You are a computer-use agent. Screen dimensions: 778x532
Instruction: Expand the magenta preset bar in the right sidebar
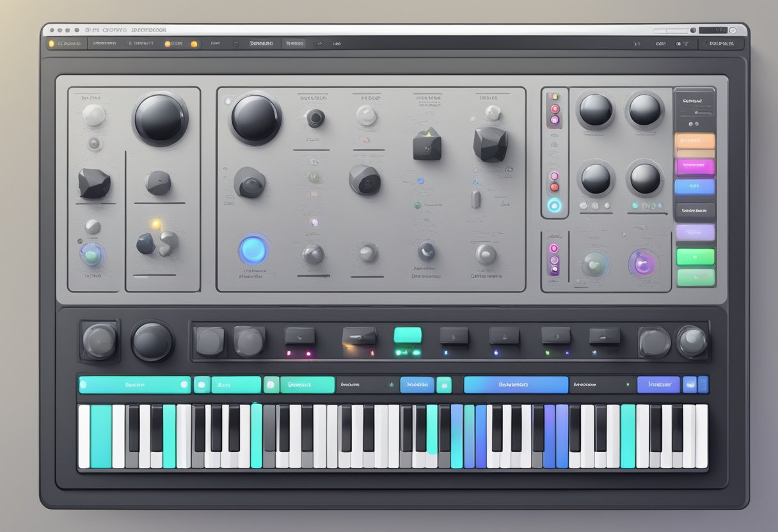point(695,166)
